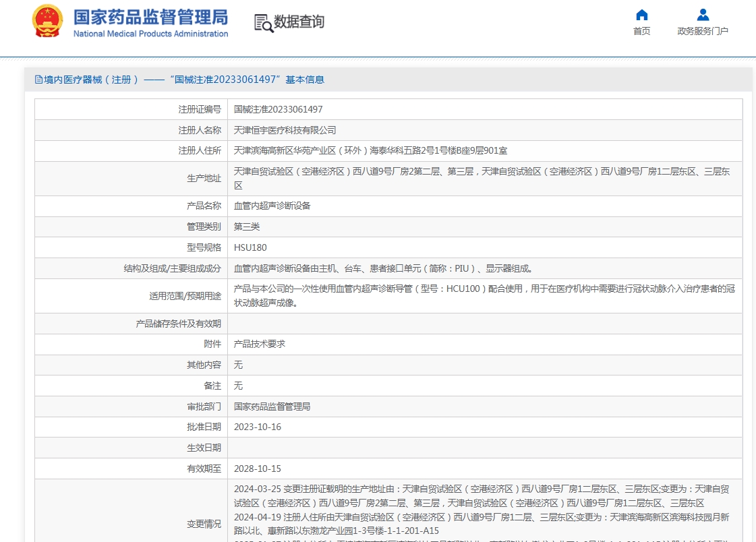Image resolution: width=756 pixels, height=542 pixels.
Task: Click the 注册证编号 label
Action: click(200, 109)
